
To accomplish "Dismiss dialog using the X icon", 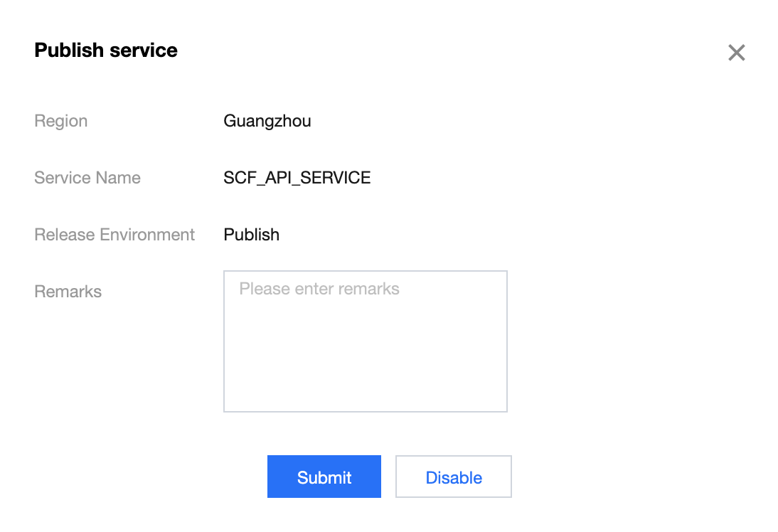I will tap(736, 53).
